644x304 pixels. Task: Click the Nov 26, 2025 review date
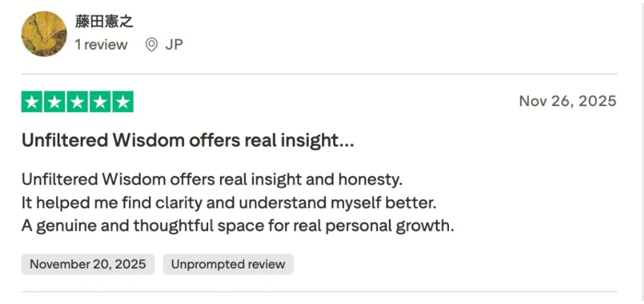click(x=567, y=101)
